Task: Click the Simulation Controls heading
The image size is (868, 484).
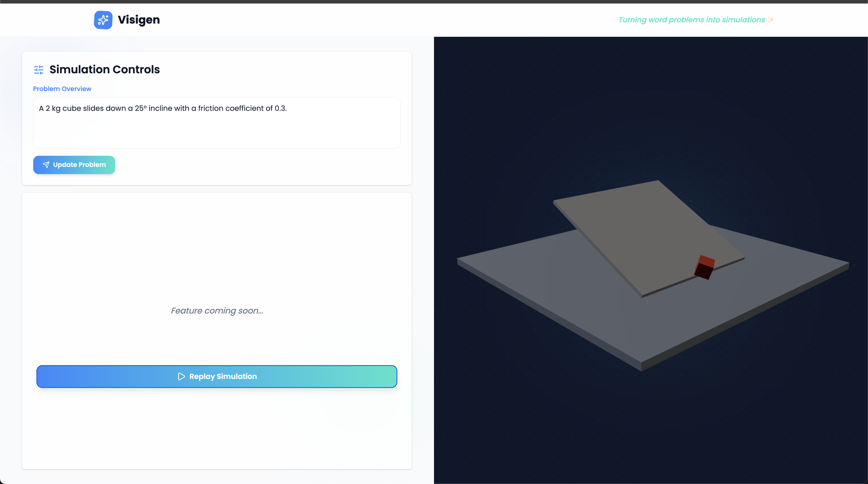Action: [105, 70]
